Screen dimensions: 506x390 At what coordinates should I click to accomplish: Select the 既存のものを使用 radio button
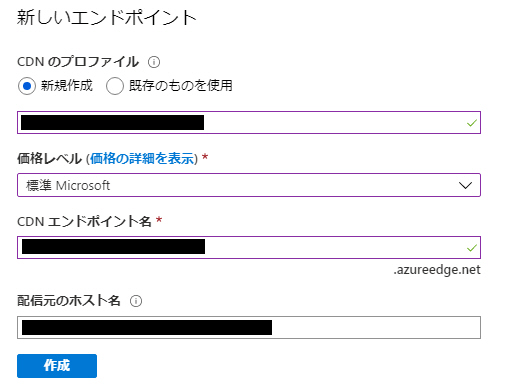(x=115, y=86)
